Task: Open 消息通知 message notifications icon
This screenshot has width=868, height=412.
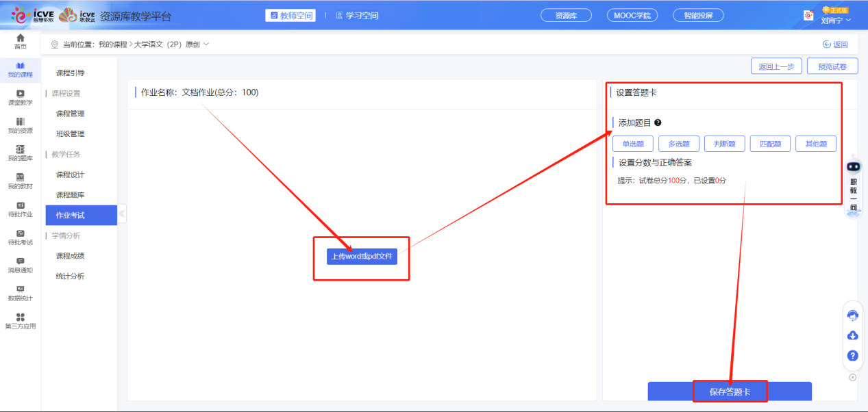Action: click(21, 265)
